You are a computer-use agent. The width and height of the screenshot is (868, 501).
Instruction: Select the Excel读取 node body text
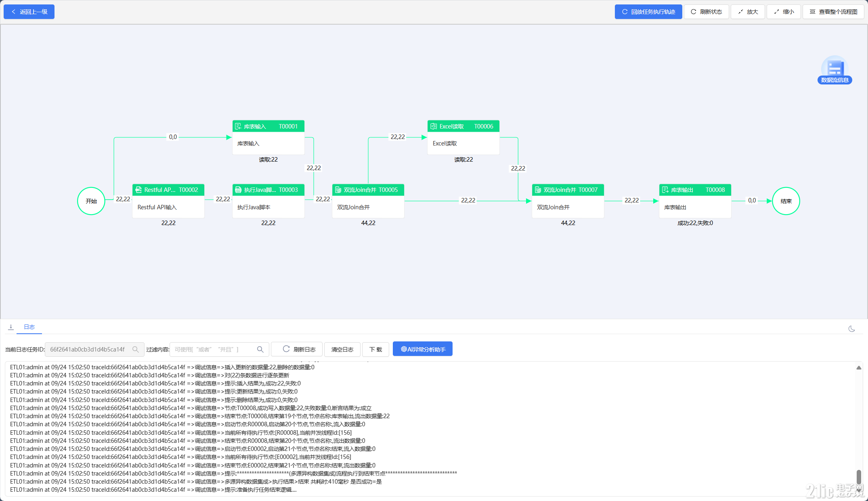click(444, 143)
